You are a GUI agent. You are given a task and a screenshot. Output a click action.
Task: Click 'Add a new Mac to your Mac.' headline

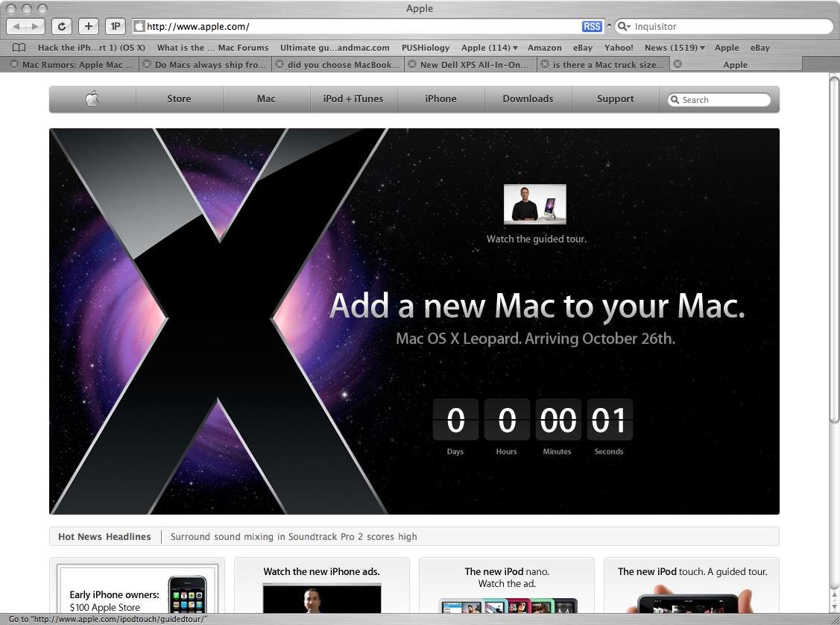(x=537, y=307)
